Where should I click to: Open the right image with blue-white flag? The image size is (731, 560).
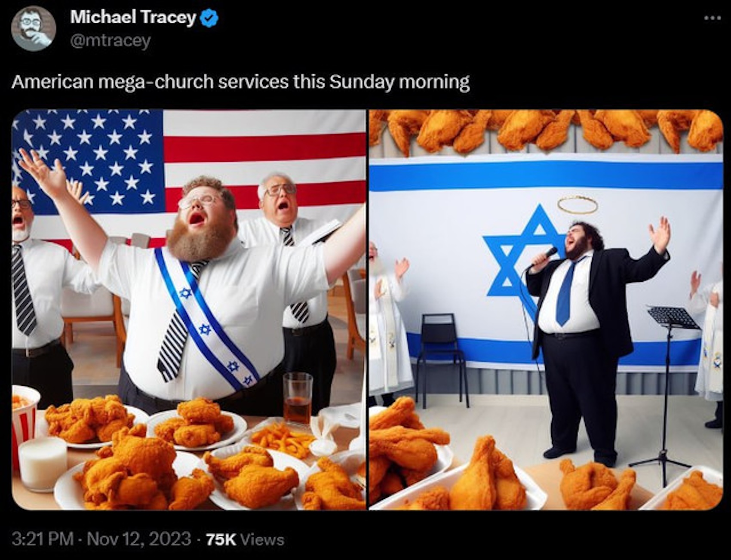click(546, 310)
